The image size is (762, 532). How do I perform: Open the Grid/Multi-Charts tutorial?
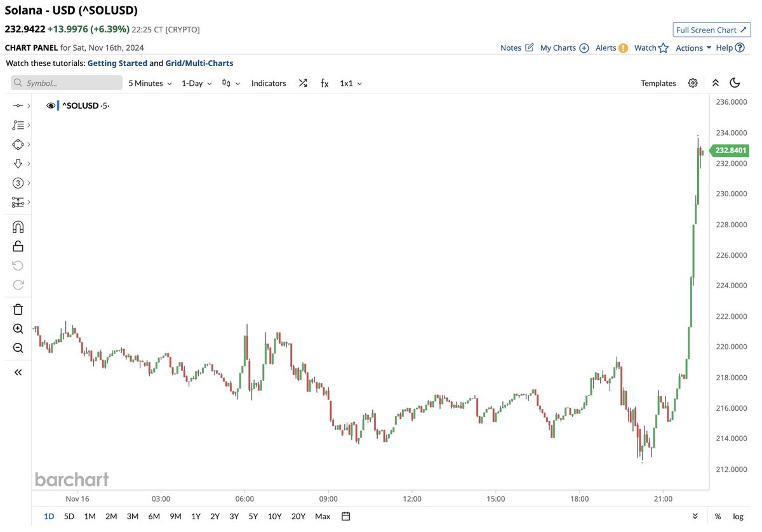(199, 63)
